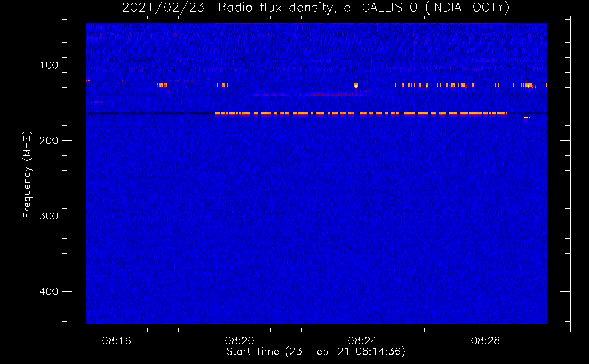
Task: Click the time tick label '08:28'
Action: click(x=486, y=341)
